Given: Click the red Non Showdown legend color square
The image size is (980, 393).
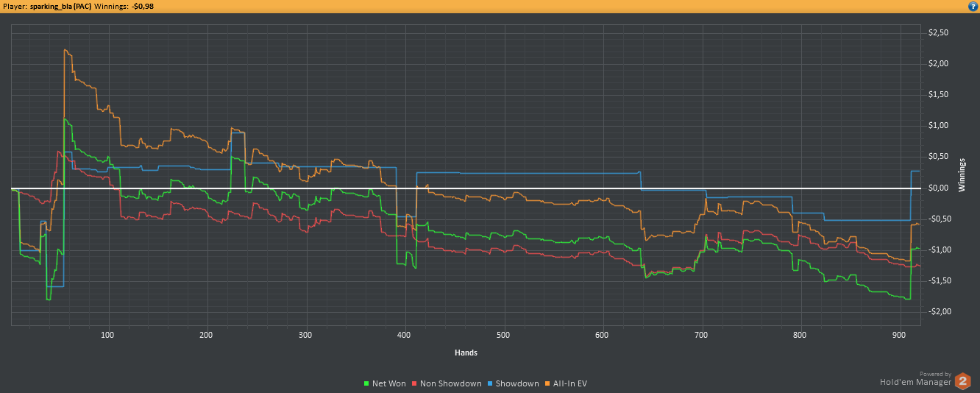Looking at the screenshot, I should (x=415, y=384).
